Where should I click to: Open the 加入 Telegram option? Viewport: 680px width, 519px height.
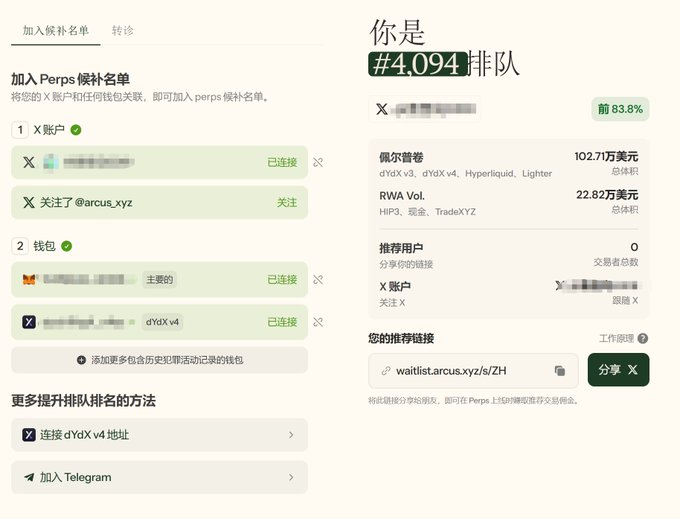click(160, 477)
